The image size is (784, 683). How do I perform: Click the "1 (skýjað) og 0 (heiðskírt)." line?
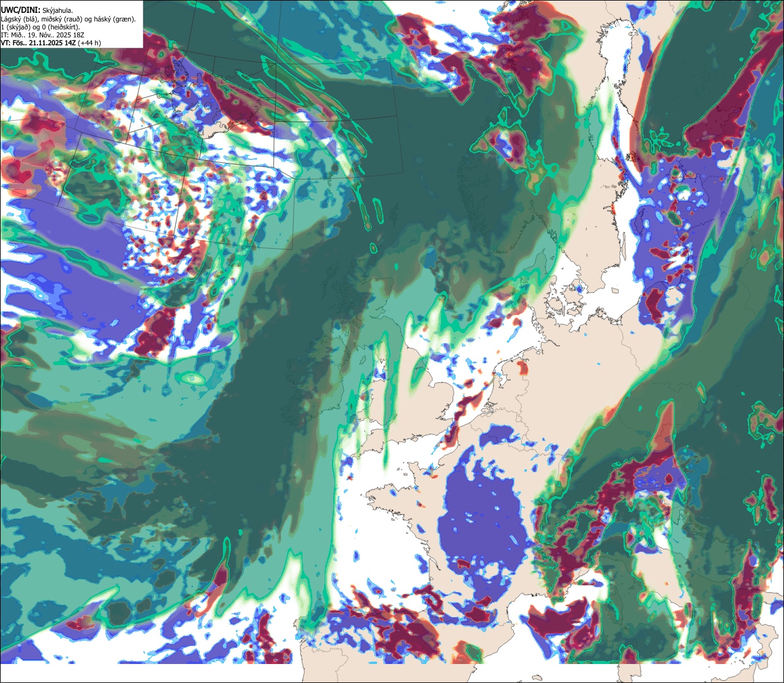(40, 26)
